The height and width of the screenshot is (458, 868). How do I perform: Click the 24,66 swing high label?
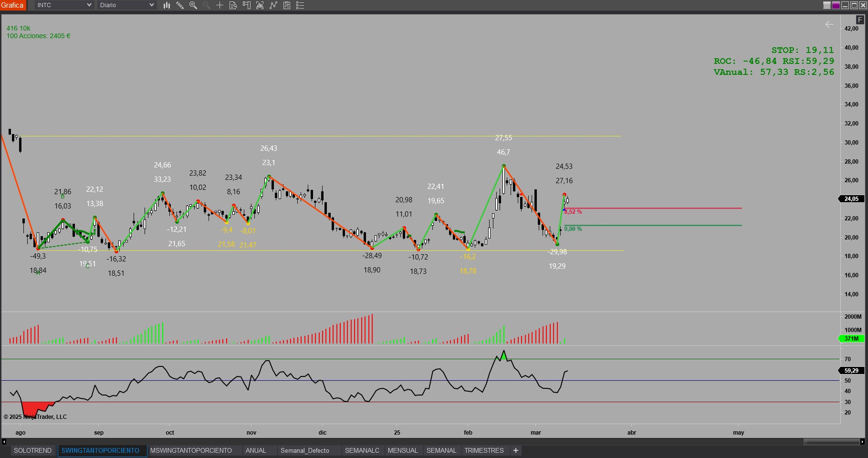click(x=162, y=165)
